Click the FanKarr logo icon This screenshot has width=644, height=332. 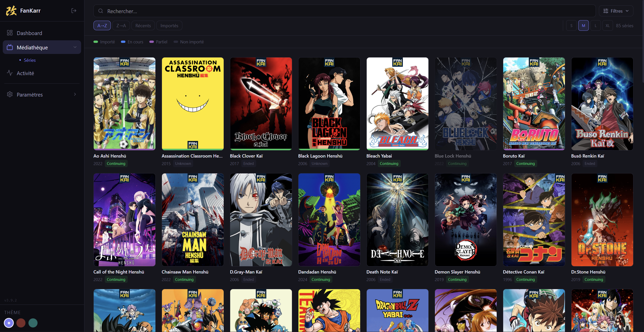click(11, 11)
